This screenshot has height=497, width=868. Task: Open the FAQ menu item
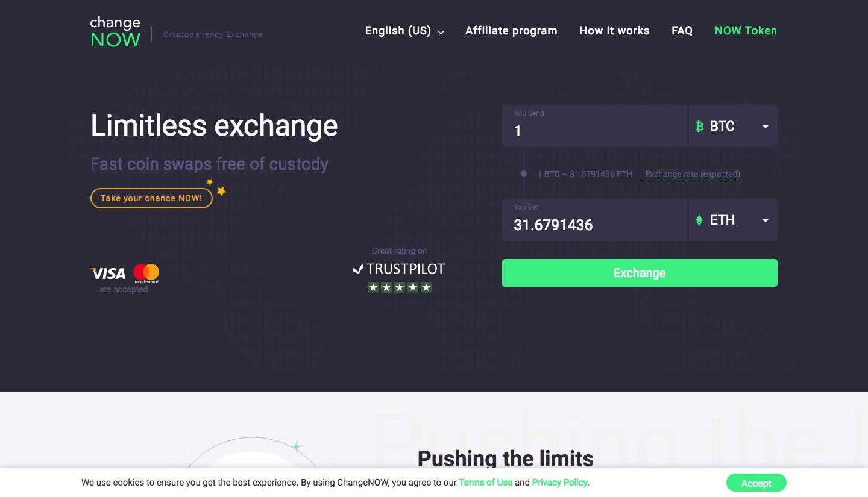tap(682, 31)
